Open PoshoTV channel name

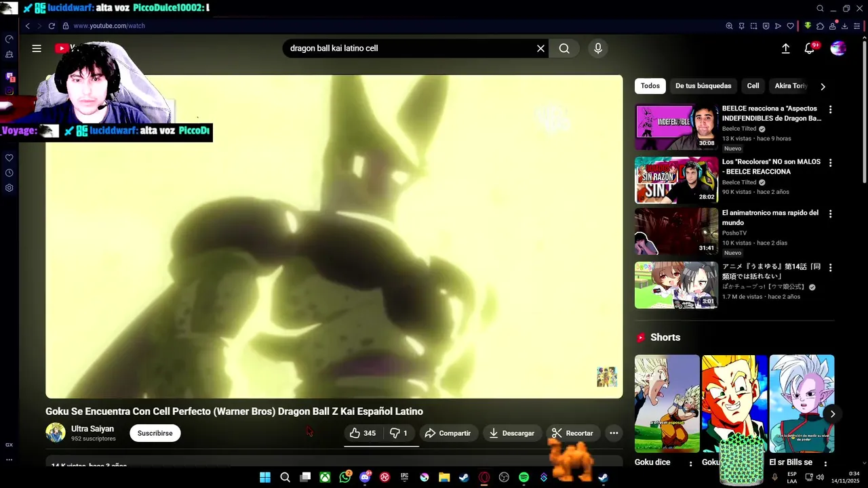[734, 233]
